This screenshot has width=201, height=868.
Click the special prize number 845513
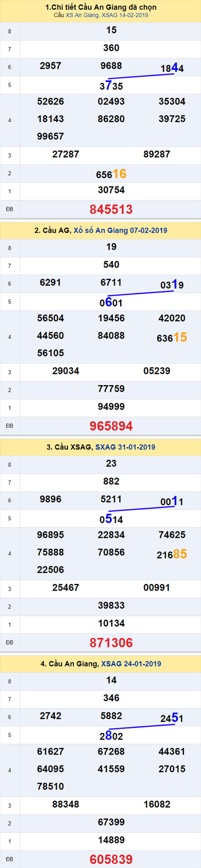pyautogui.click(x=111, y=209)
